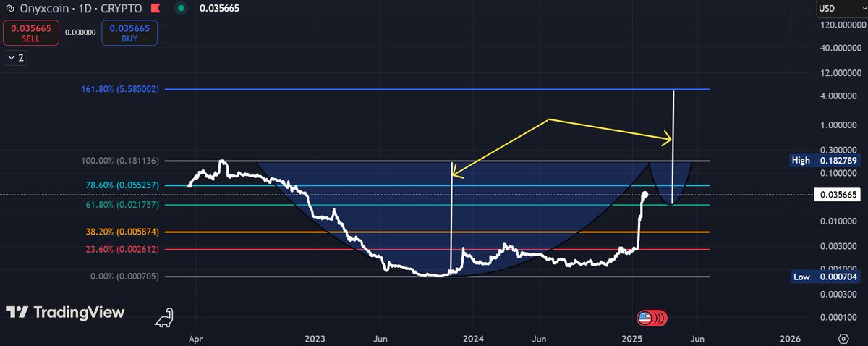
Task: Click current price tag 0.035665 on axis
Action: pyautogui.click(x=838, y=195)
